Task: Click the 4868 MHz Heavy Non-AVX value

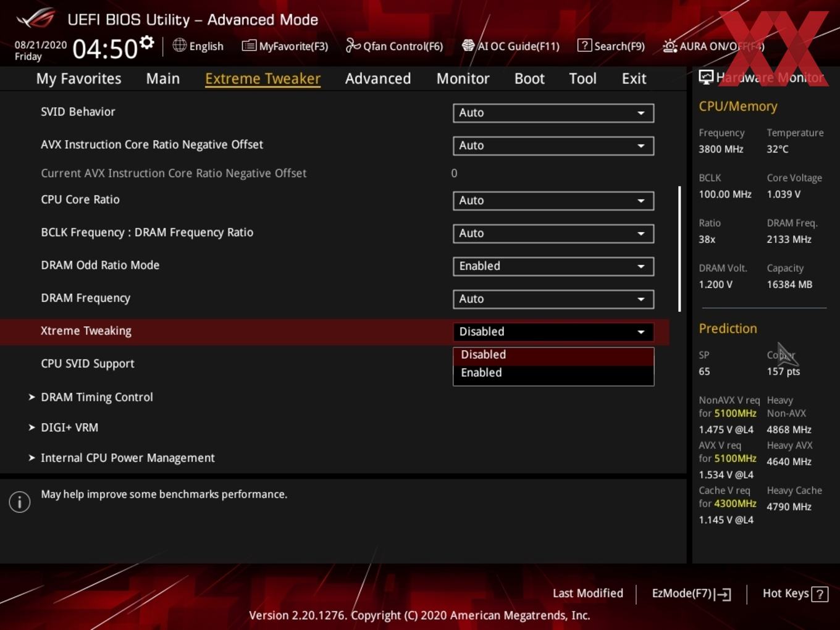Action: (x=789, y=429)
